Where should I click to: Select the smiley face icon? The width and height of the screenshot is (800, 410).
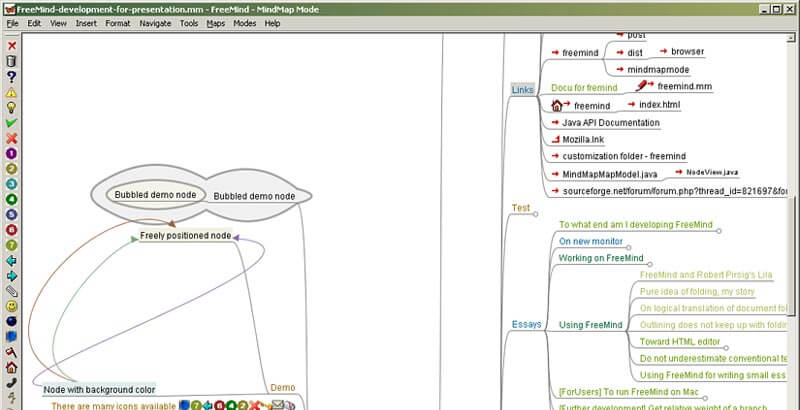[x=11, y=306]
